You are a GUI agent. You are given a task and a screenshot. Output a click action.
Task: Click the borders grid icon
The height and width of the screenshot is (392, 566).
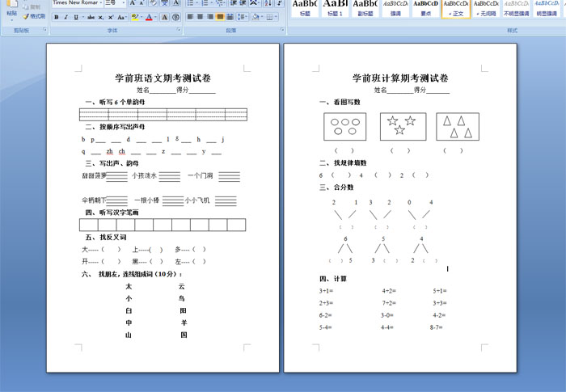pos(269,17)
